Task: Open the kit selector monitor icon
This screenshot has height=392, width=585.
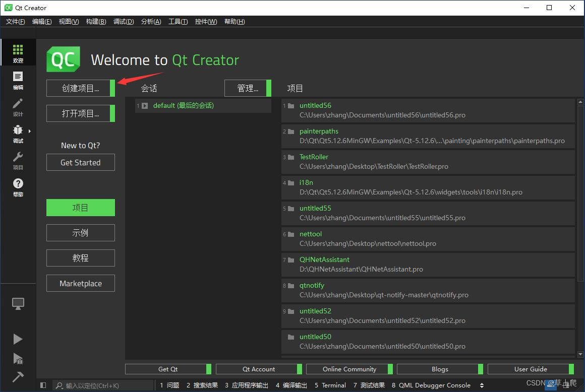Action: pos(18,303)
